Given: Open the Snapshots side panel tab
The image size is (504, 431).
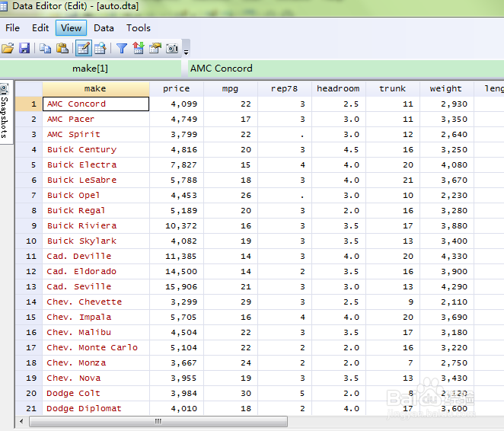Looking at the screenshot, I should (5, 112).
